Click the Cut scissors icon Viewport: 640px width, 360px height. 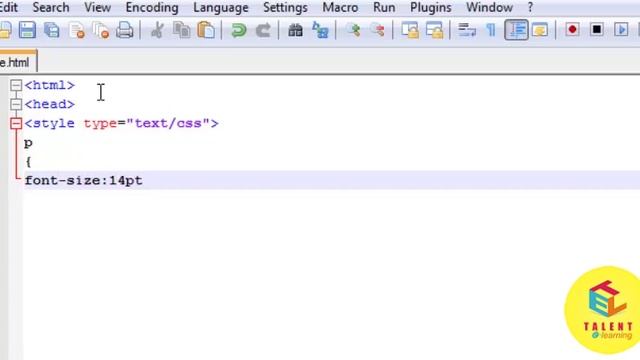(157, 30)
